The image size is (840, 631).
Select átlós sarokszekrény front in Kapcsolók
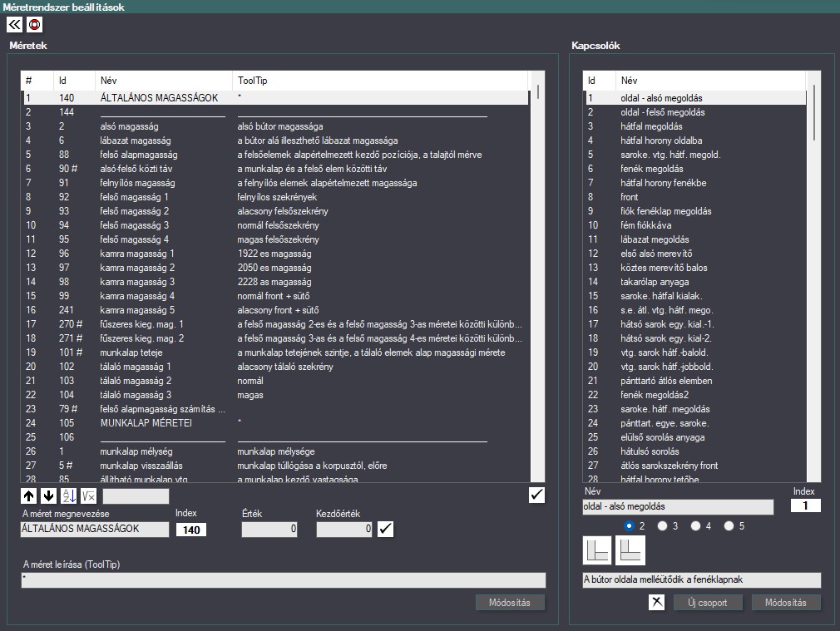(694, 466)
